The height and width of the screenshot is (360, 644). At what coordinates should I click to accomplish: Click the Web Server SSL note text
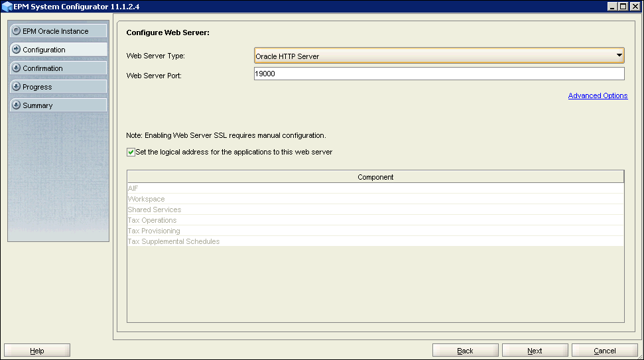click(226, 135)
